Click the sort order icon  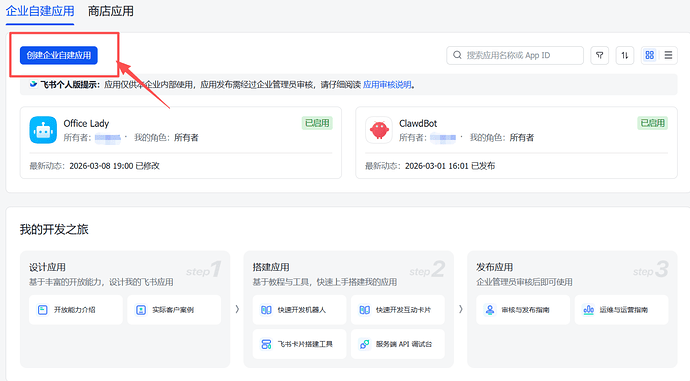click(624, 55)
